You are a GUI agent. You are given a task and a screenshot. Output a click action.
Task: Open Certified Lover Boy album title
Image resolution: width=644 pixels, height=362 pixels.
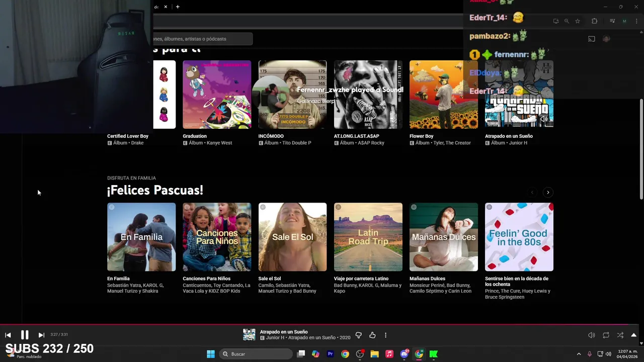128,136
